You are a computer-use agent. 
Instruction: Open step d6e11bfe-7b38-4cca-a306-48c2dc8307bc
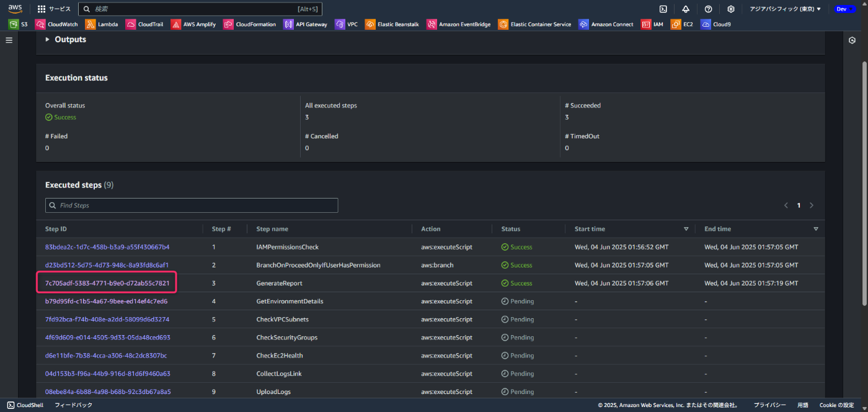[106, 356]
